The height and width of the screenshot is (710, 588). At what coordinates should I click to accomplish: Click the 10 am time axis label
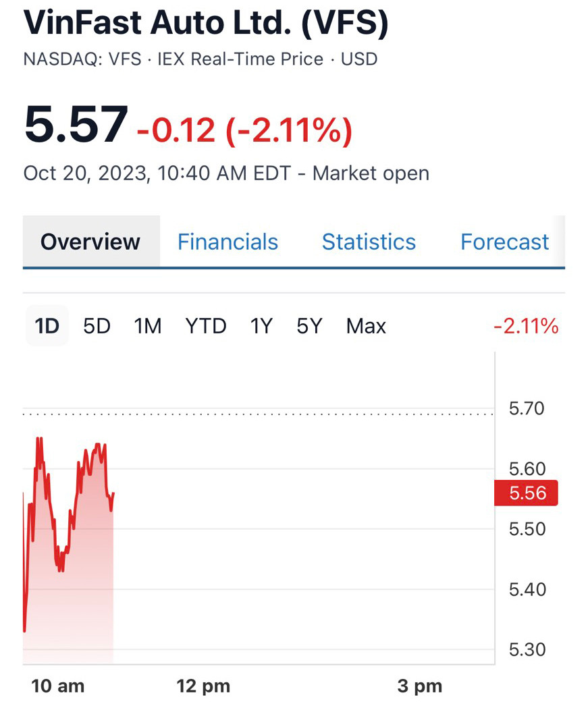pyautogui.click(x=58, y=686)
